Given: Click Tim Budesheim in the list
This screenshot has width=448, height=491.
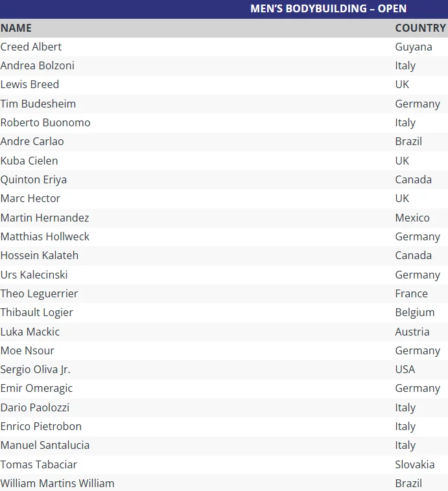Looking at the screenshot, I should click(x=38, y=104).
